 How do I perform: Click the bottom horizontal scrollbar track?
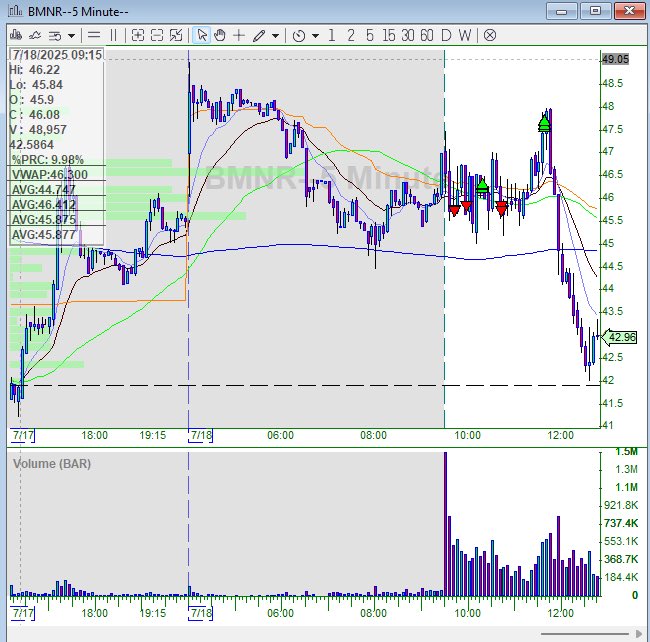[x=585, y=634]
